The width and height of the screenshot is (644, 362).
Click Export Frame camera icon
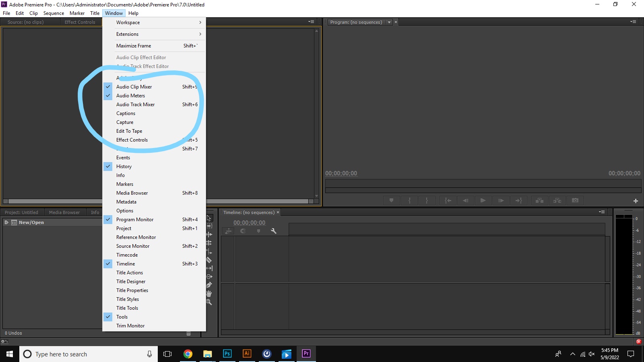click(x=575, y=200)
